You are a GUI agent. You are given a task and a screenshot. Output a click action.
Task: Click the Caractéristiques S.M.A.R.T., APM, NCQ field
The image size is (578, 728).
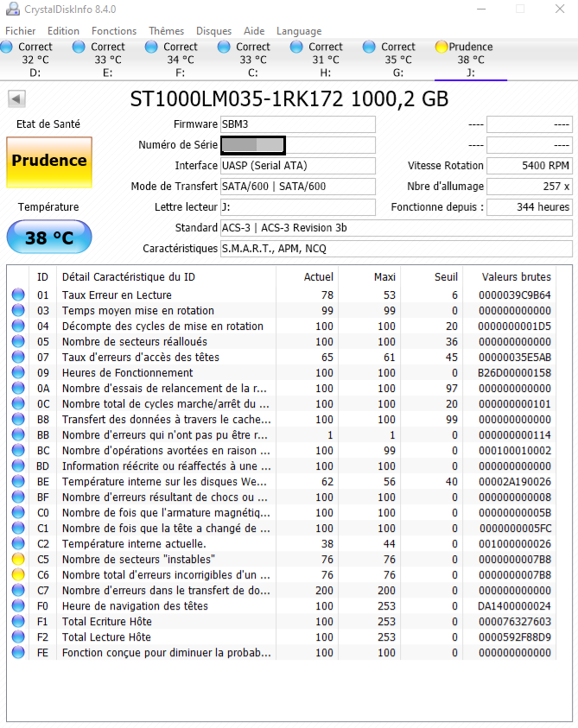coord(397,249)
